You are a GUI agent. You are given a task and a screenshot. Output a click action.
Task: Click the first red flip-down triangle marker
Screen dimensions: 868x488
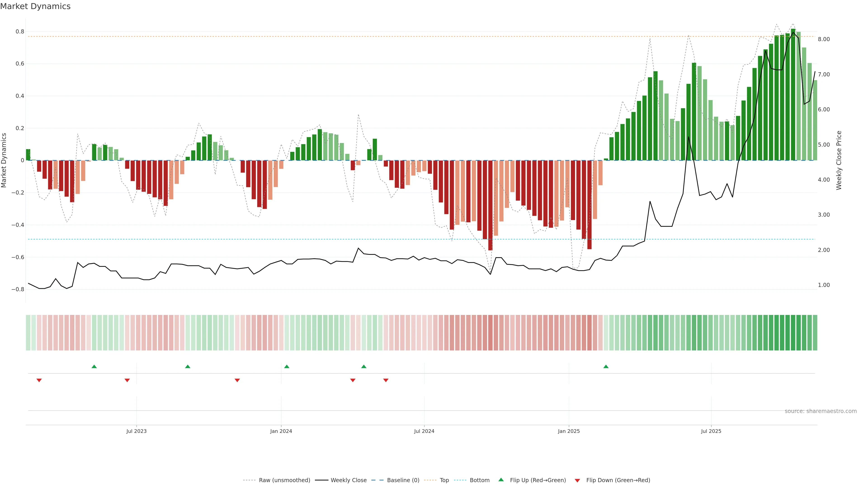(39, 380)
